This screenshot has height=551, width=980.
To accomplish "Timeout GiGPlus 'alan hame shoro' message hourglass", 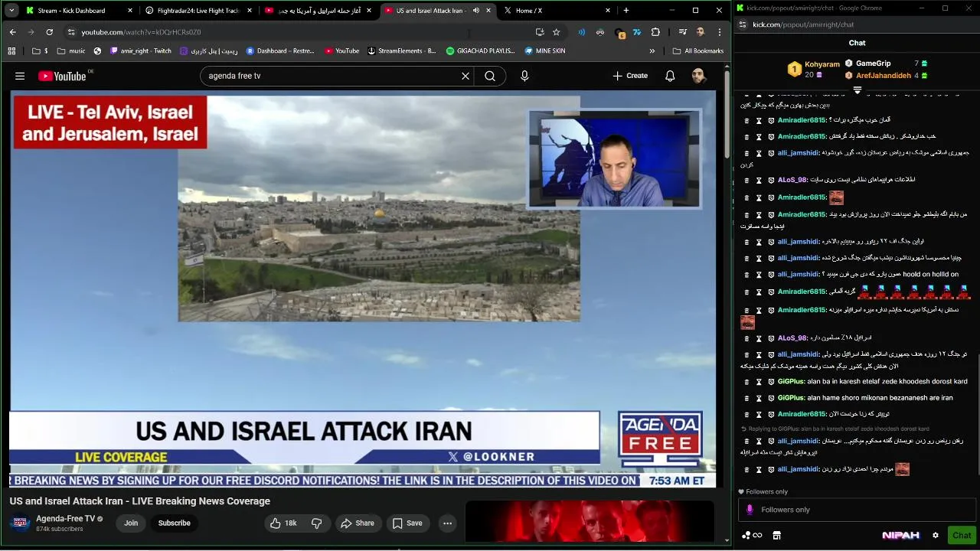I will click(759, 398).
